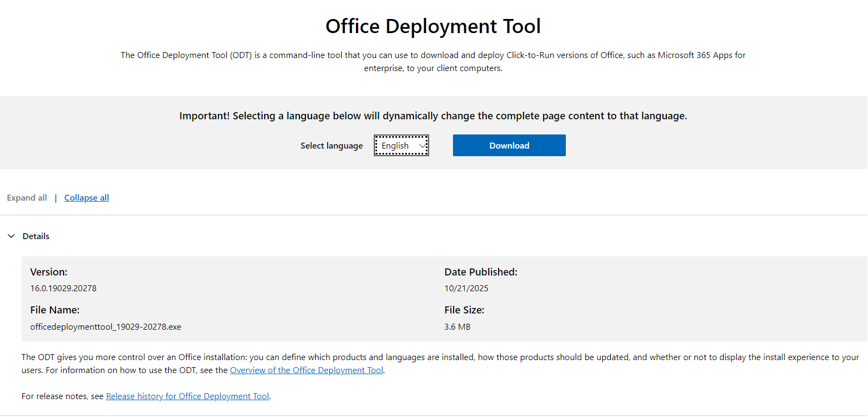This screenshot has width=868, height=417.
Task: Click the Select language label
Action: (331, 146)
